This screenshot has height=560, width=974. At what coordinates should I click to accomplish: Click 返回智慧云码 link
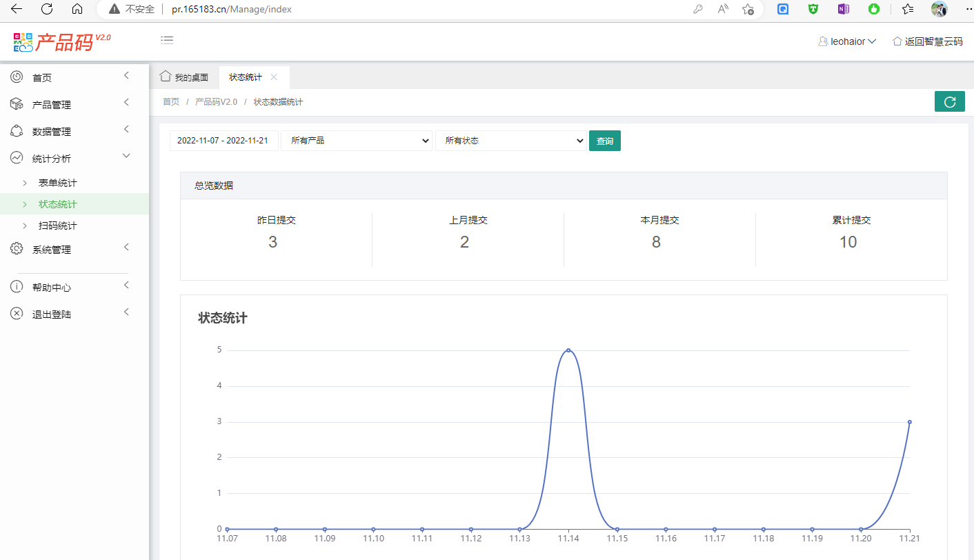click(928, 41)
